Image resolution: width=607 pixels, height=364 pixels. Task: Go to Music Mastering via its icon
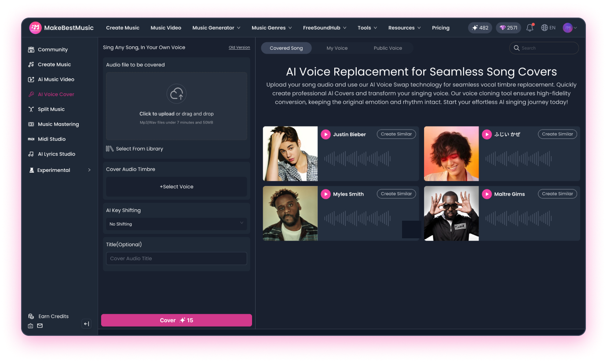(31, 124)
